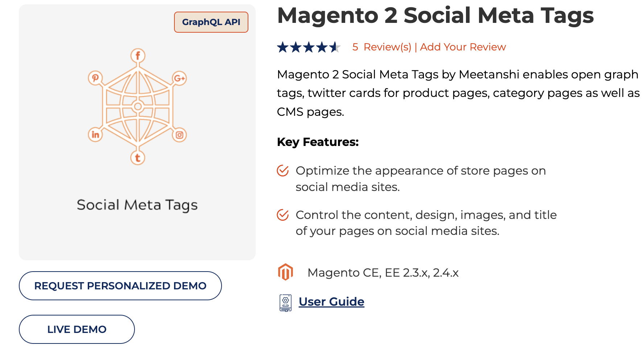The image size is (644, 350).
Task: Click the Facebook icon in the product image
Action: [x=138, y=55]
